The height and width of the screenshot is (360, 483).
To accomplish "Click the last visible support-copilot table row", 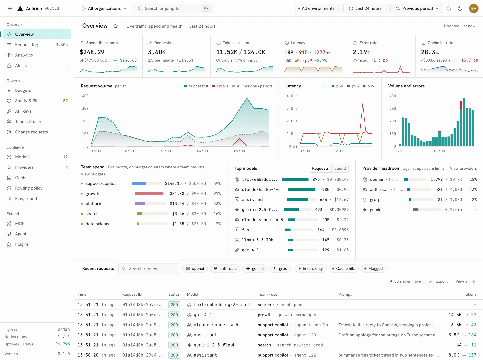I will click(278, 355).
